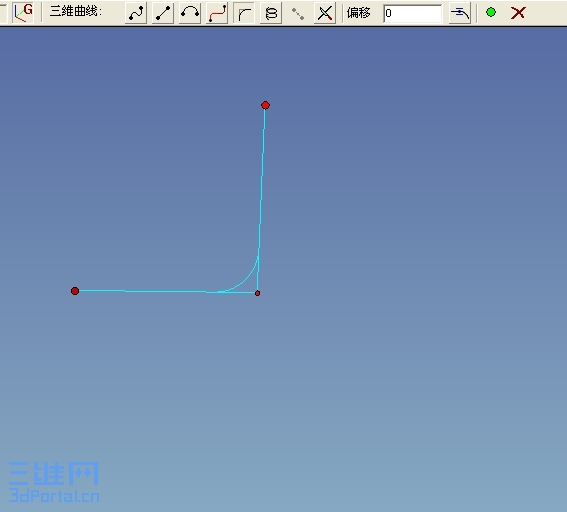Select the trim curve scissors tool
The image size is (567, 512).
(325, 13)
